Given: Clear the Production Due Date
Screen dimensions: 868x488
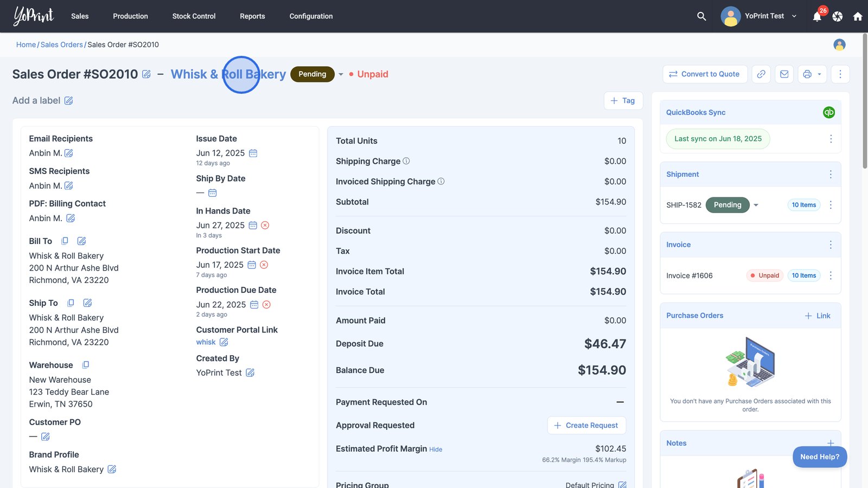Looking at the screenshot, I should pos(266,305).
